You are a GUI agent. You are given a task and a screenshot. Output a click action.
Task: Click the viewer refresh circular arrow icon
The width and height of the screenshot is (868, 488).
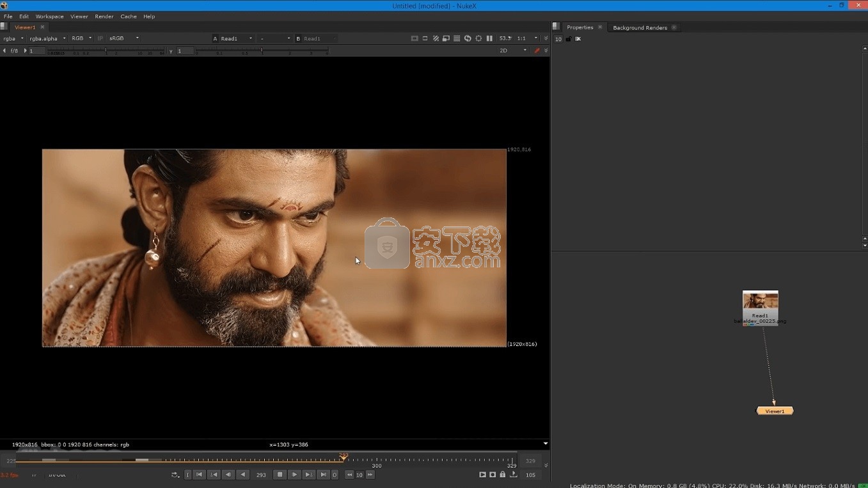tap(468, 38)
